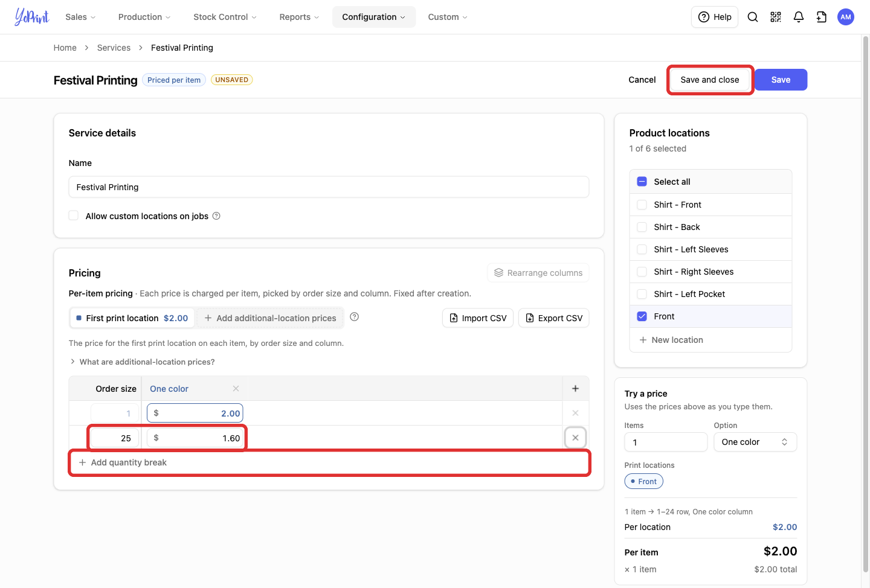Open the AM user avatar menu
The image size is (870, 588).
[846, 17]
